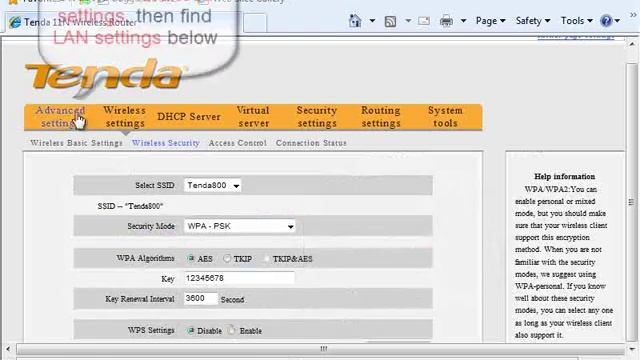Open the Security settings menu item

[317, 117]
